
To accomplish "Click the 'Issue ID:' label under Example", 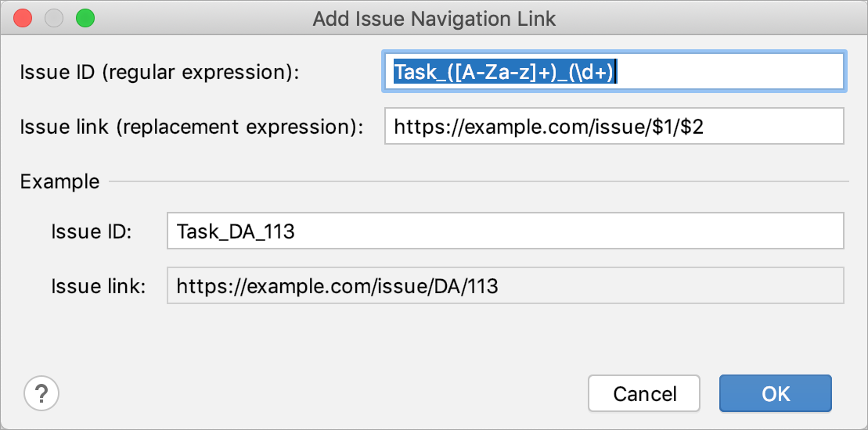I will pos(92,231).
